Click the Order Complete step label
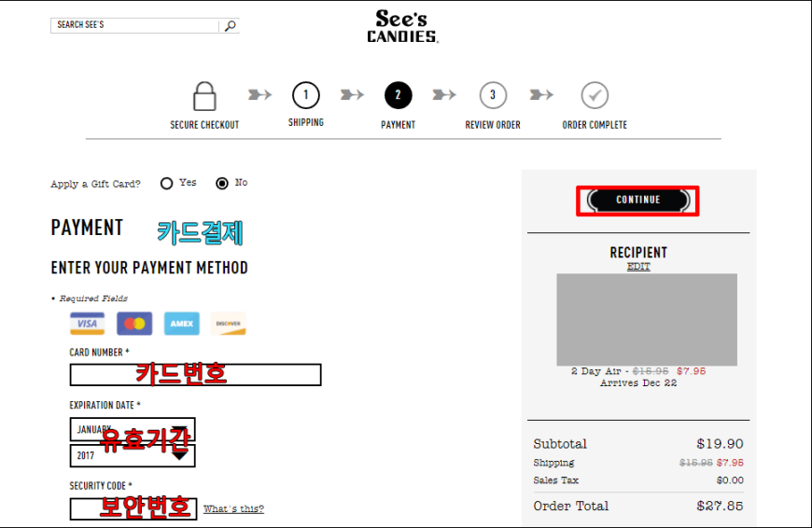 [x=595, y=125]
